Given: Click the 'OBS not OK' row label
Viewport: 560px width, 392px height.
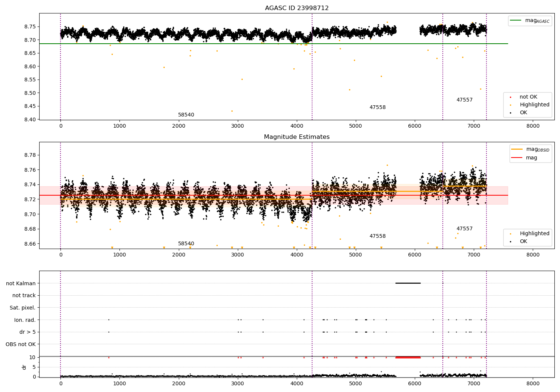Looking at the screenshot, I should (x=21, y=345).
